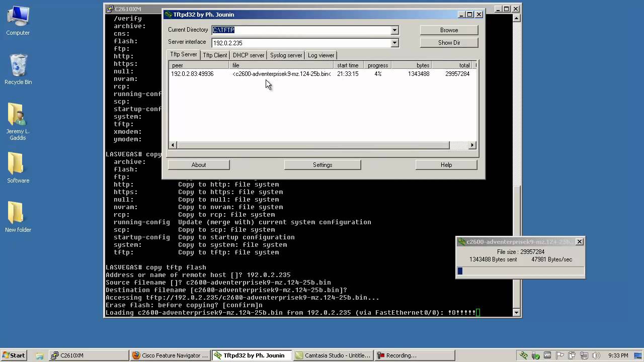Click the Tftpd32 title bar icon
Screen dimensions: 644x362
click(x=169, y=15)
